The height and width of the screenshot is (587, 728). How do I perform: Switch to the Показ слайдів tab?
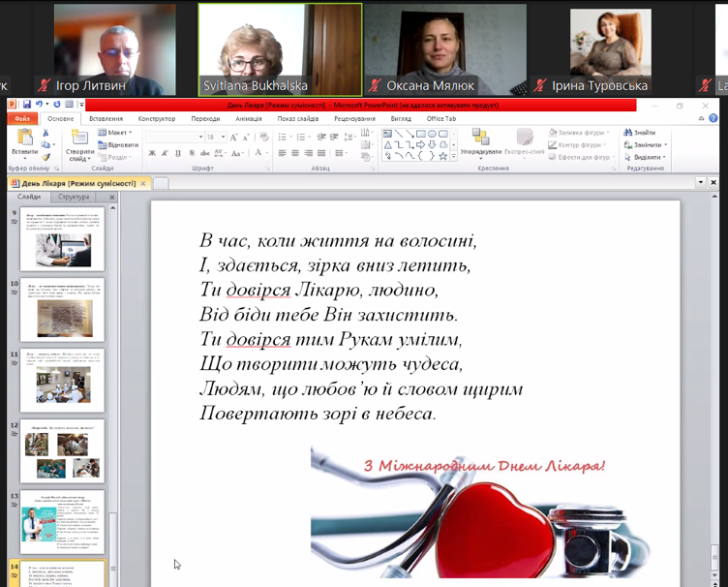click(x=297, y=118)
